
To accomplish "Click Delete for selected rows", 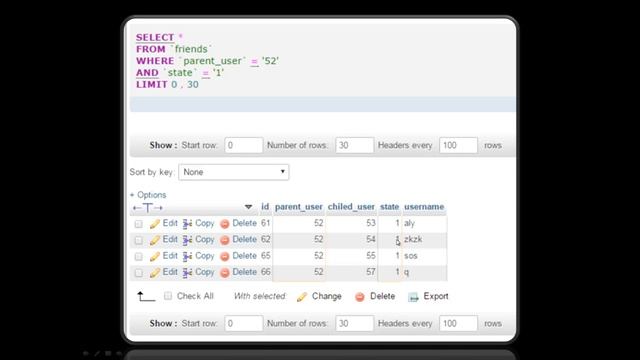I will tap(382, 296).
